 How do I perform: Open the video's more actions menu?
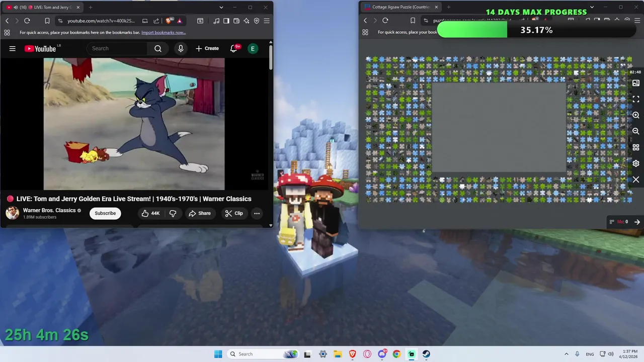click(257, 213)
